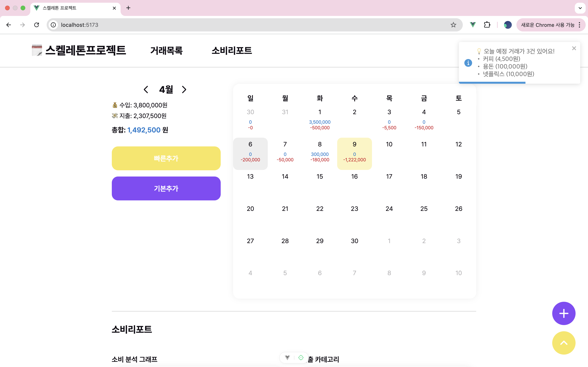Bookmark this page with the star icon
The width and height of the screenshot is (588, 367).
coord(453,25)
